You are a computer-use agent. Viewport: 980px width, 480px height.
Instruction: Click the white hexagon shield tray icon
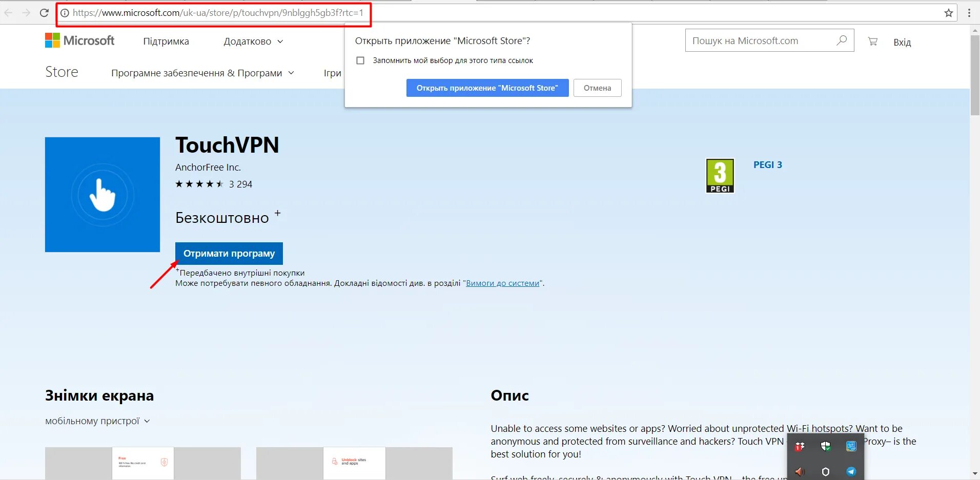point(825,471)
